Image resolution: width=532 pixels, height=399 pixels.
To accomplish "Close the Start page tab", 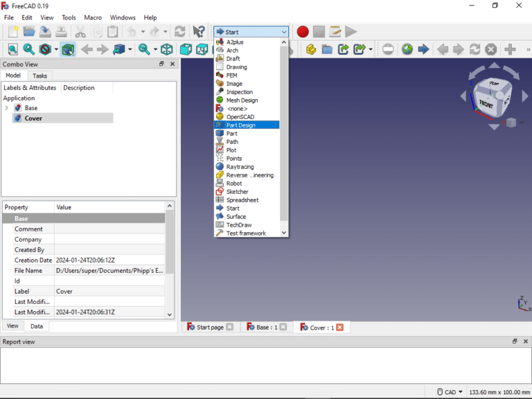I will (230, 327).
